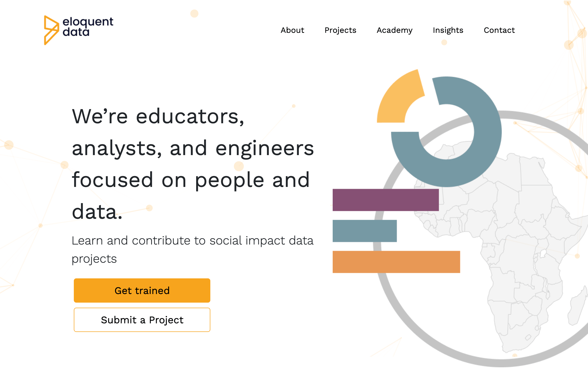The image size is (588, 388).
Task: Navigate to the Contact page
Action: click(x=499, y=30)
